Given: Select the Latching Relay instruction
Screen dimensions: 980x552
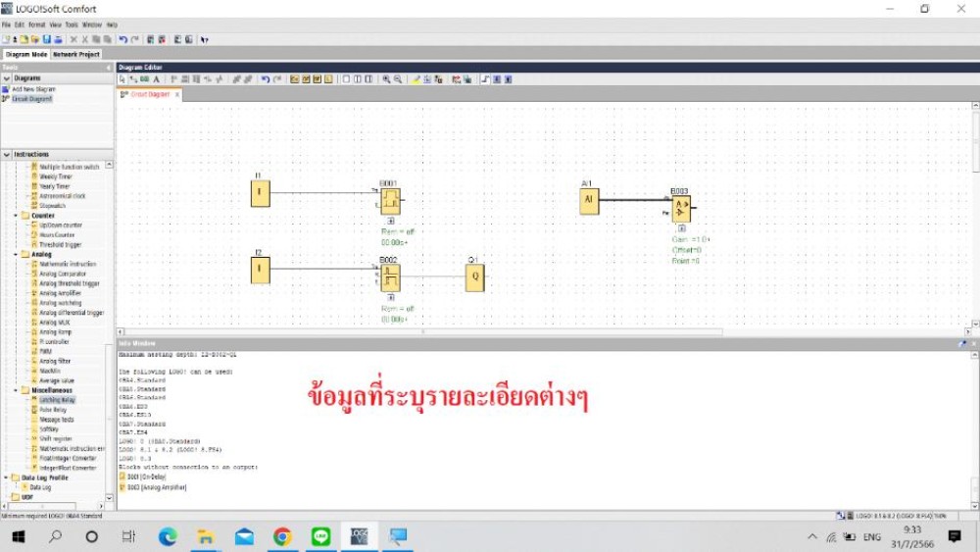Looking at the screenshot, I should (x=57, y=400).
